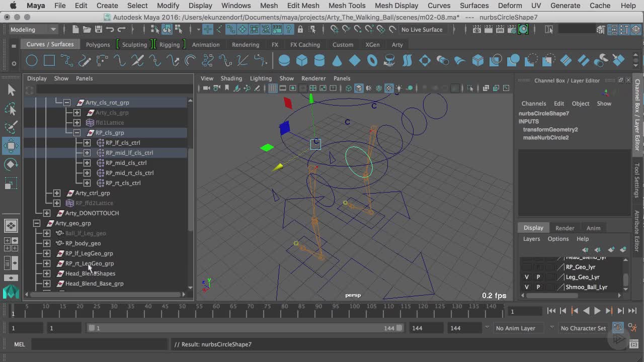The image size is (644, 362).
Task: Click the Loft surface shelf icon
Action: coord(407,61)
